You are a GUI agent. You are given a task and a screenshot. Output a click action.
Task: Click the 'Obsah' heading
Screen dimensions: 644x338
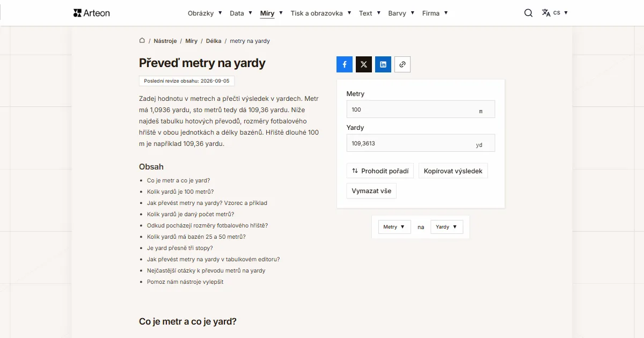pyautogui.click(x=151, y=167)
